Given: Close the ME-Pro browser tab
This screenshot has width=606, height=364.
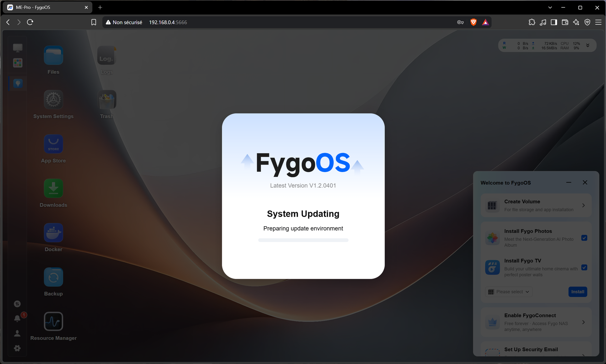Looking at the screenshot, I should (x=86, y=7).
